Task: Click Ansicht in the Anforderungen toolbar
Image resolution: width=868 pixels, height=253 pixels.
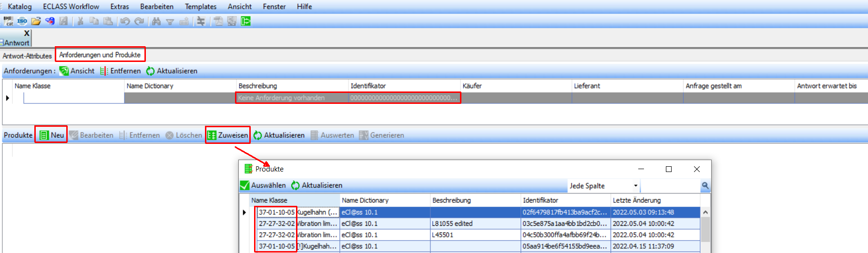Action: [x=77, y=71]
